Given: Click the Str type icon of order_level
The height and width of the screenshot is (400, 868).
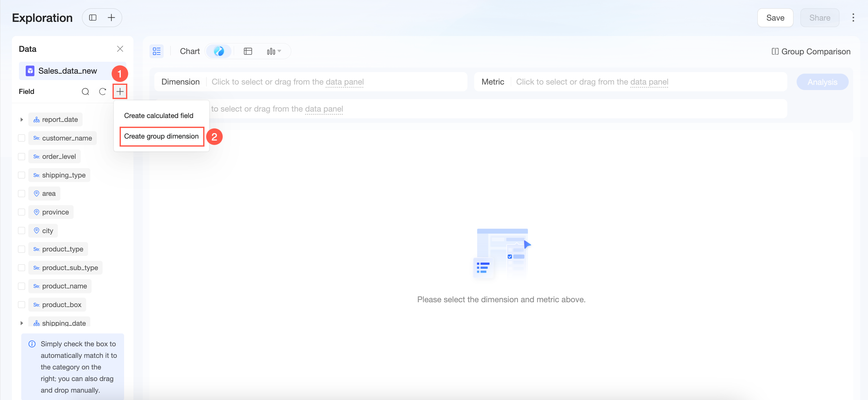Looking at the screenshot, I should [x=36, y=157].
